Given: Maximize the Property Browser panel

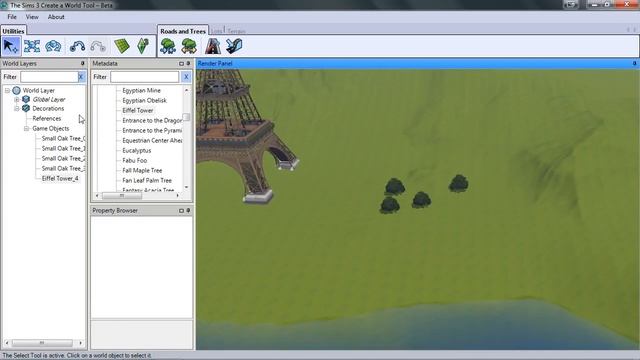Looking at the screenshot, I should pyautogui.click(x=181, y=211).
